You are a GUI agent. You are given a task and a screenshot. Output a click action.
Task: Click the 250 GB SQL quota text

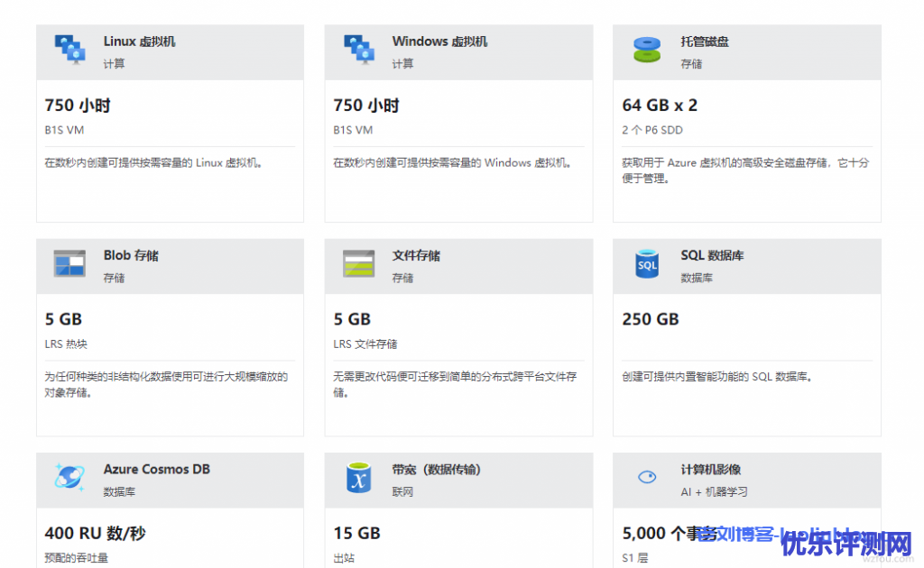(651, 319)
